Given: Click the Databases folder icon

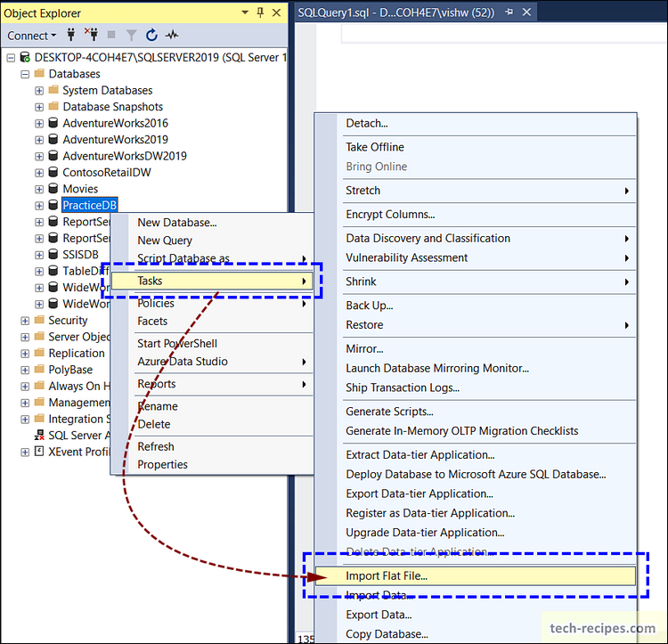Looking at the screenshot, I should [x=39, y=74].
